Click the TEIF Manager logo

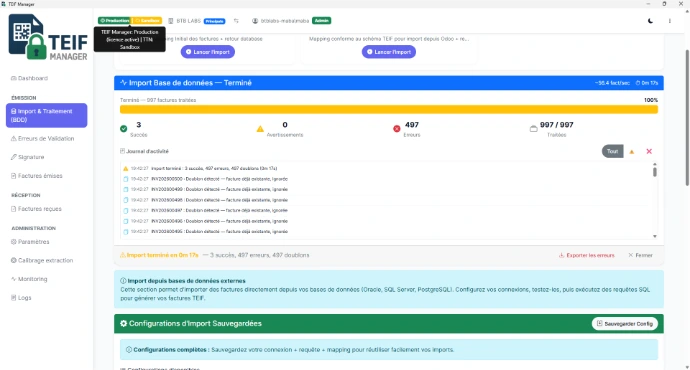[x=48, y=37]
